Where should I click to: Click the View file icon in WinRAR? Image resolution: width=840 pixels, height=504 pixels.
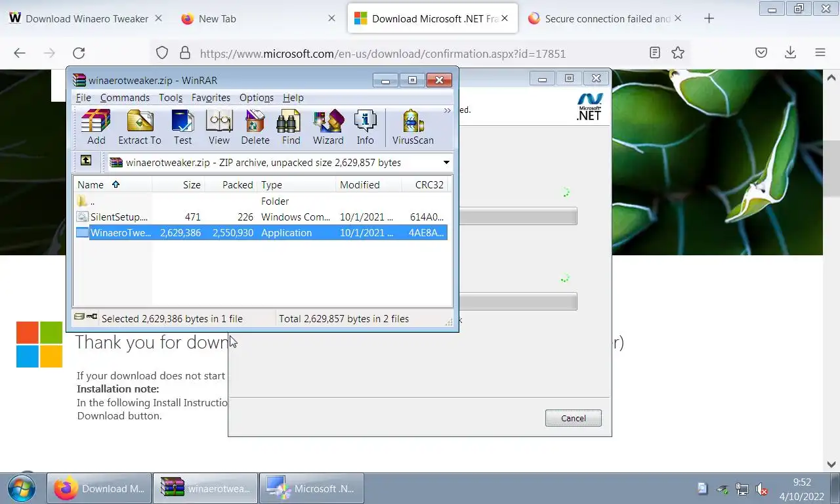pos(219,127)
